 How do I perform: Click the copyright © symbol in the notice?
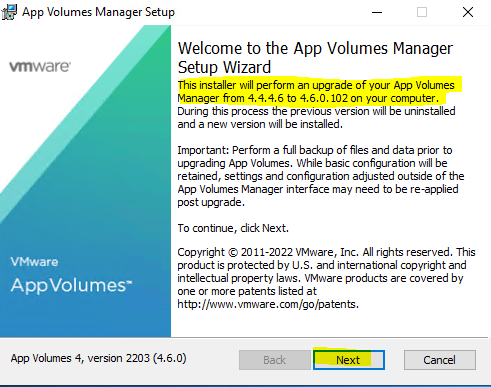(x=232, y=252)
